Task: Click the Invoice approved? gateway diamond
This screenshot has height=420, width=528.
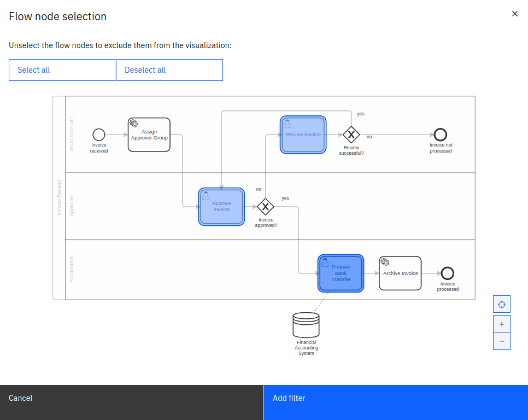Action: pos(266,208)
